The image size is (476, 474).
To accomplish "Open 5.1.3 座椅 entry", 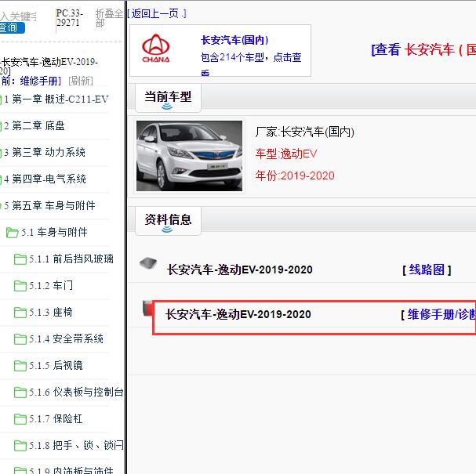I will pos(51,313).
